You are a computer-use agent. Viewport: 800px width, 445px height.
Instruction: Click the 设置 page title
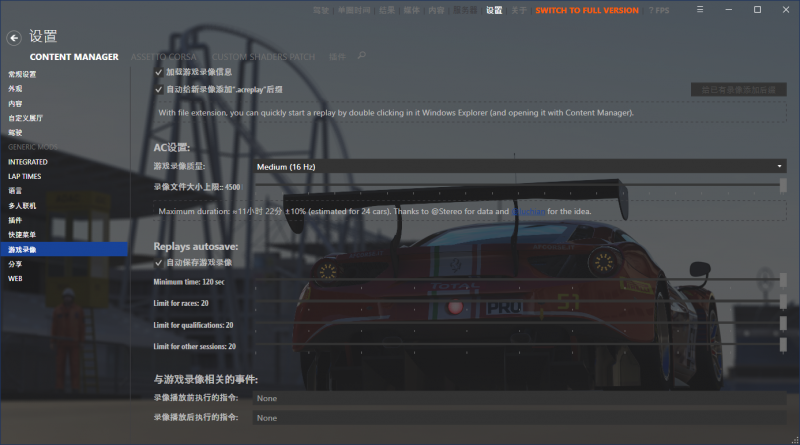click(x=43, y=36)
